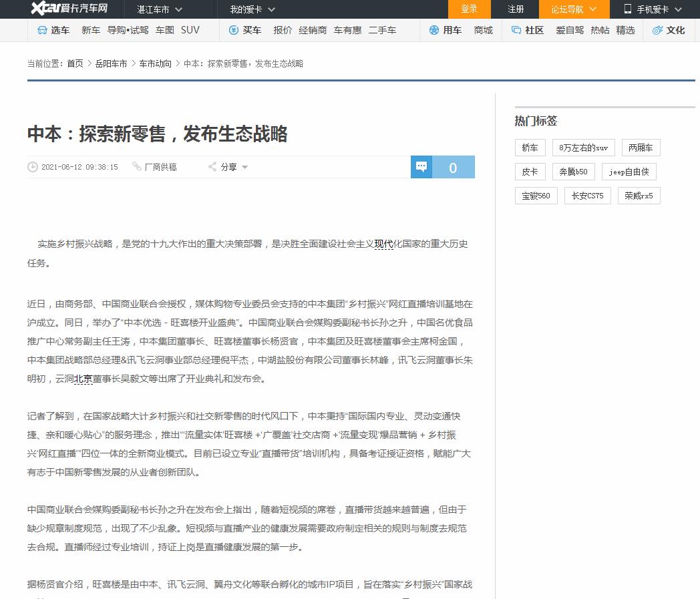The width and height of the screenshot is (700, 599).
Task: Open 精选 featured section
Action: [x=625, y=30]
